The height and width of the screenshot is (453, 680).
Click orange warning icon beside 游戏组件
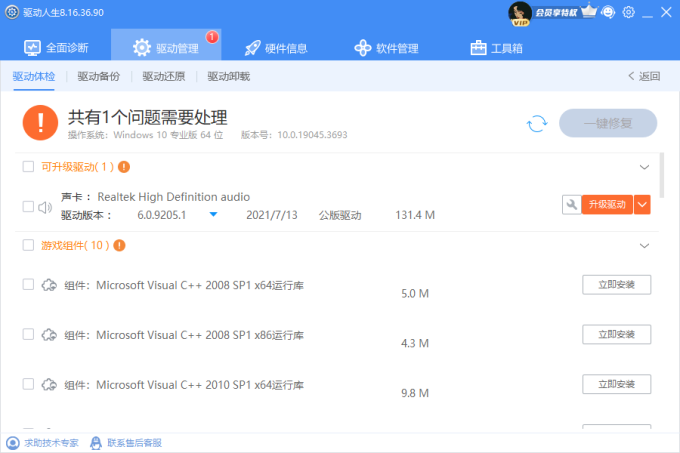coord(119,245)
